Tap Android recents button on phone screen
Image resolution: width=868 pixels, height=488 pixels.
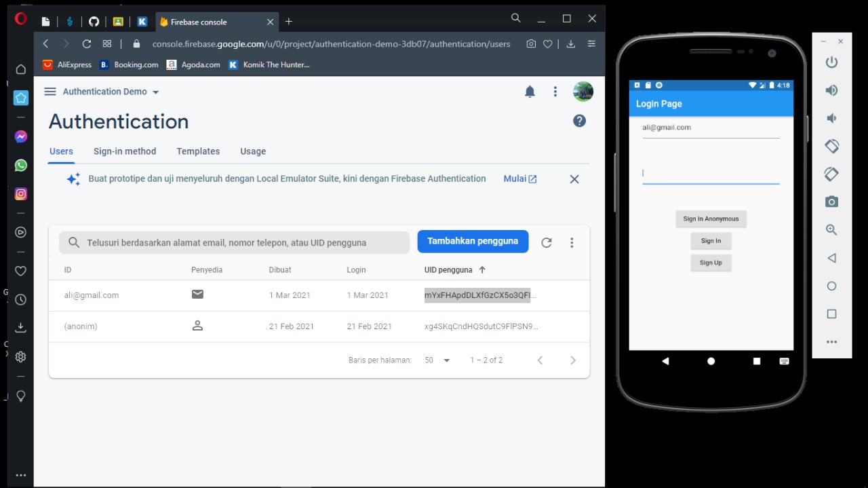pos(757,361)
